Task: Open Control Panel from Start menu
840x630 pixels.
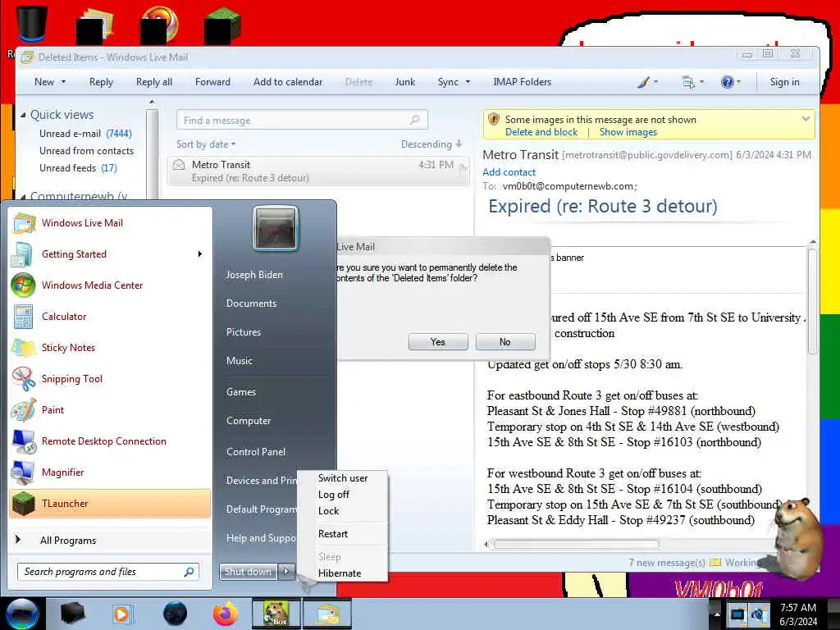Action: [x=256, y=452]
